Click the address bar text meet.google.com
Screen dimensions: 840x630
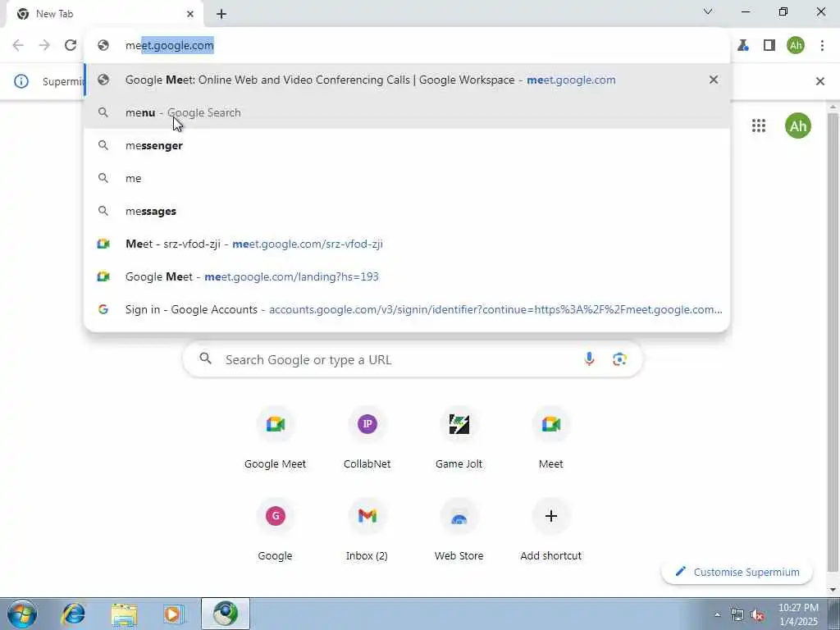[x=169, y=46]
